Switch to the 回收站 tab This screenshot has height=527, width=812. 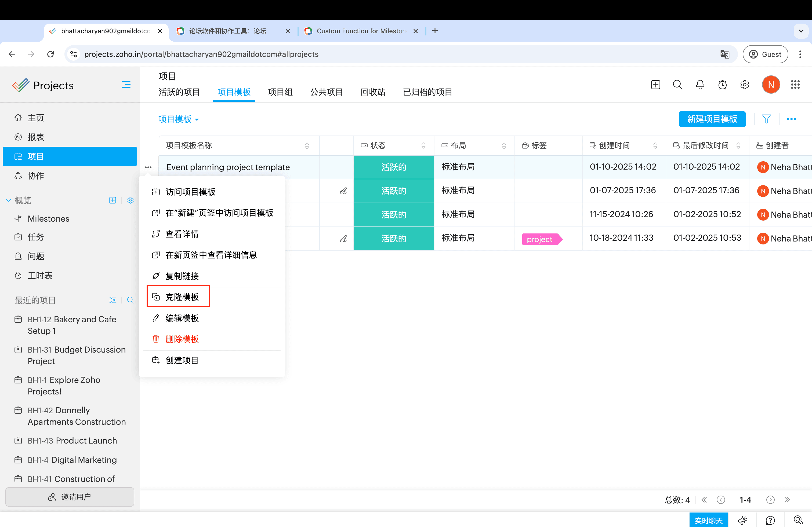372,92
